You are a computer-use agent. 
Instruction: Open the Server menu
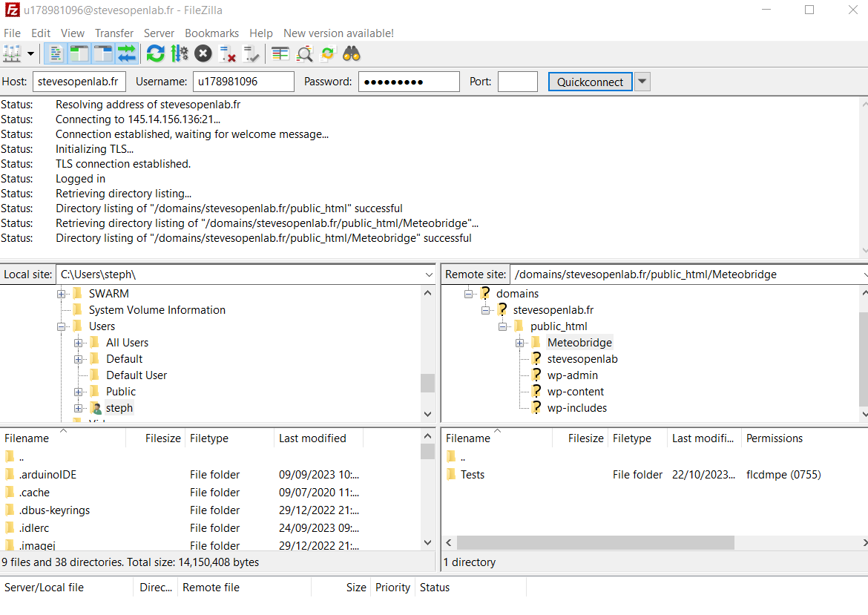pyautogui.click(x=159, y=33)
